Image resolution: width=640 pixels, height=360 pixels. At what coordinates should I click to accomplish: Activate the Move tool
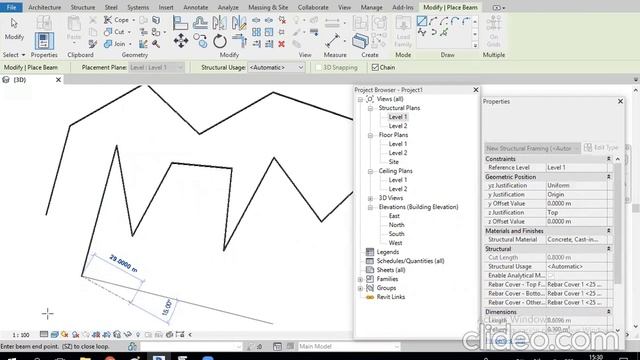(181, 41)
